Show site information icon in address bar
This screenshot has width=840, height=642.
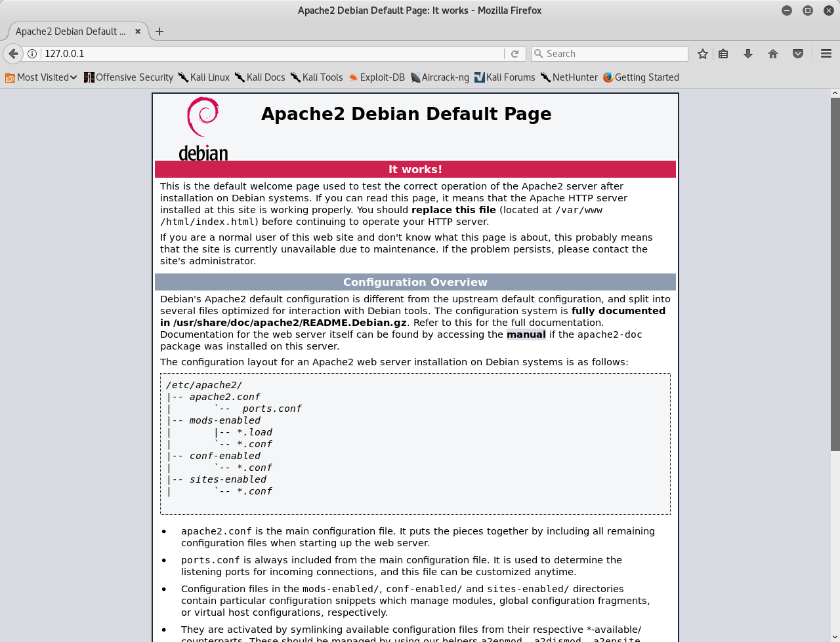(x=31, y=54)
